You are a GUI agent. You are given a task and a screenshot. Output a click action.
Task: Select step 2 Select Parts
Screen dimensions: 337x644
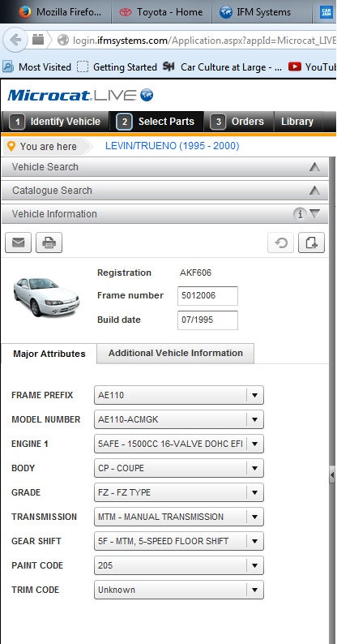tap(156, 122)
